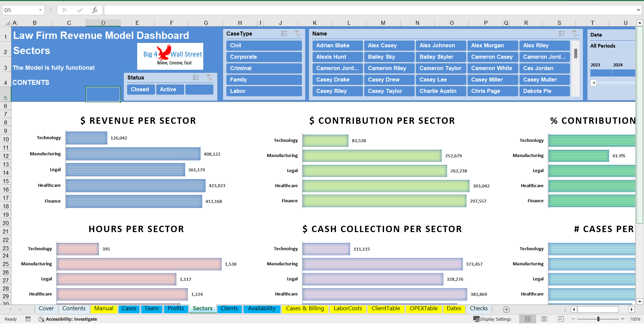
Task: Click the Clear Filter icon on the Name slicer
Action: coord(575,34)
